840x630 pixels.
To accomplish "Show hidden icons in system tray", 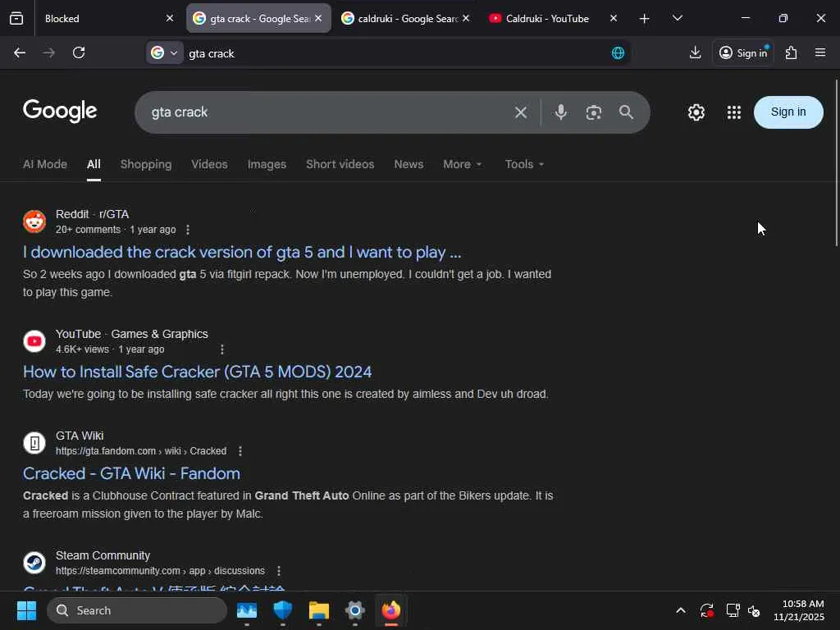I will tap(680, 610).
